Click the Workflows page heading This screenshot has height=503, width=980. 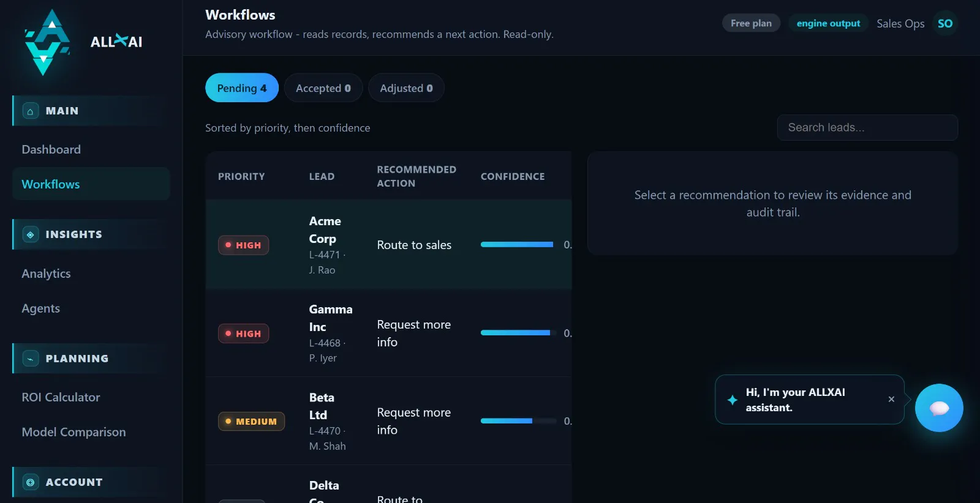[240, 15]
